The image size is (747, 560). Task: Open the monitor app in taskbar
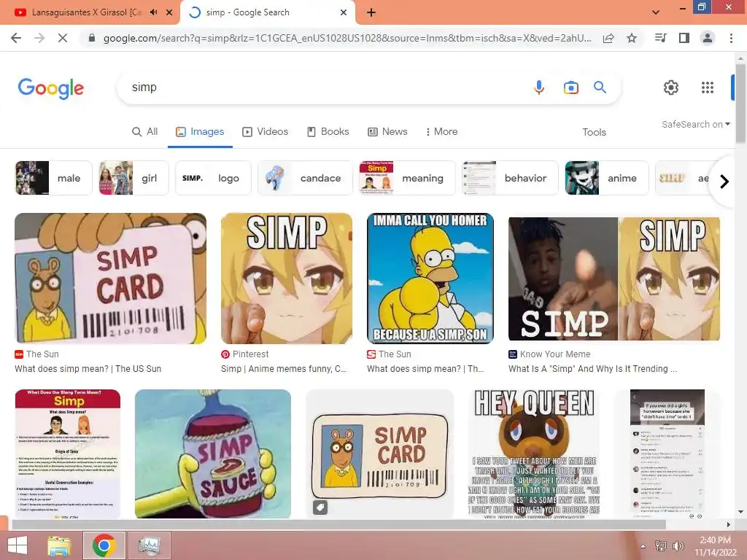coord(149,545)
